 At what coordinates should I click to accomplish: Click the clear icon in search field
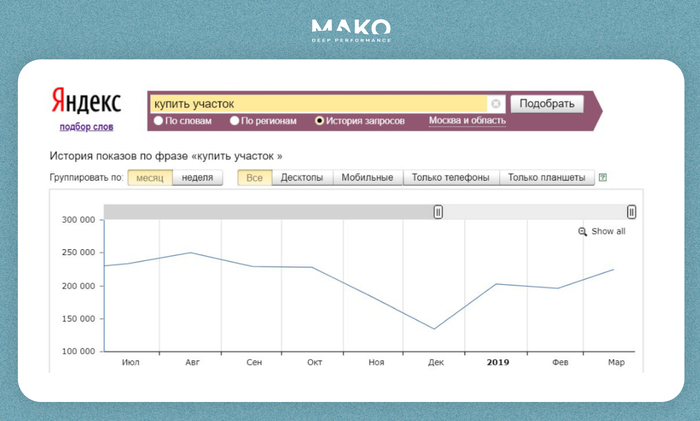[x=496, y=104]
